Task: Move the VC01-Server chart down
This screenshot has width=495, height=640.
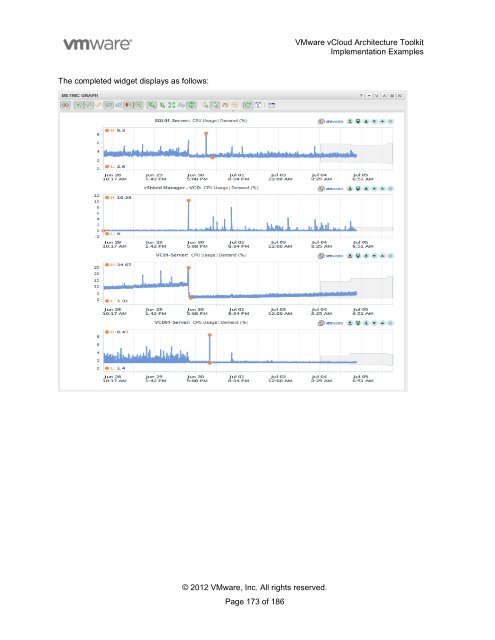Action: click(x=374, y=256)
